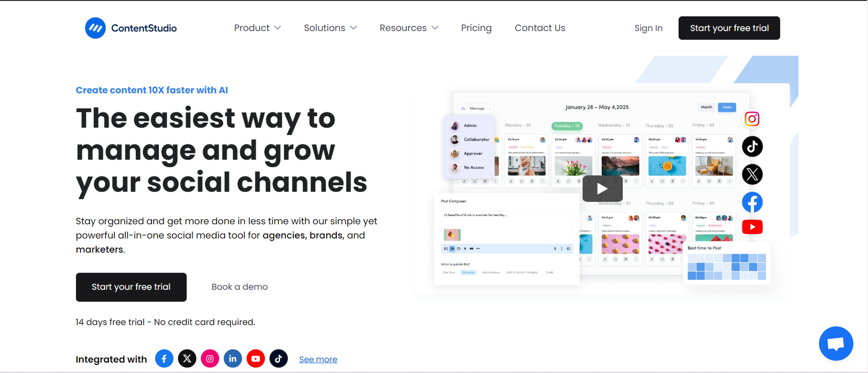Open the Facebook integration icon
This screenshot has width=868, height=373.
164,359
